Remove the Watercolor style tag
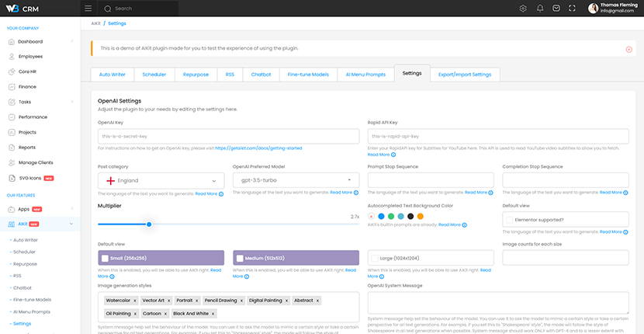The image size is (644, 334). (x=135, y=301)
